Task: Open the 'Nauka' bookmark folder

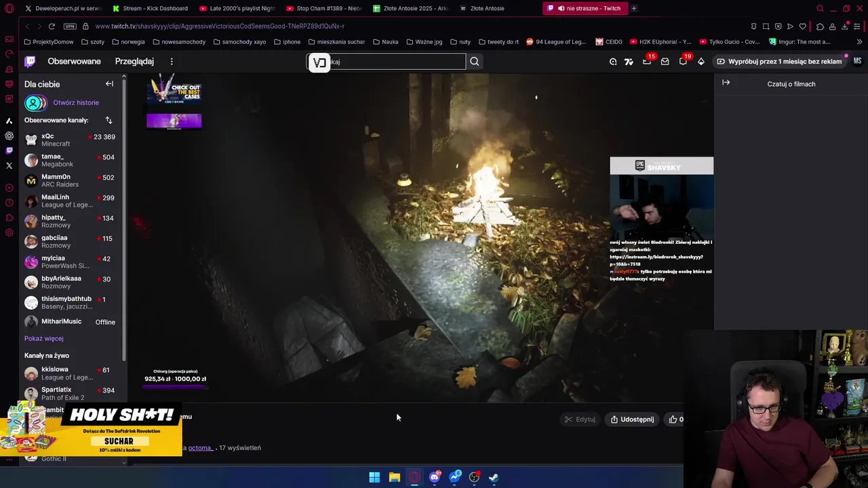Action: pos(385,41)
